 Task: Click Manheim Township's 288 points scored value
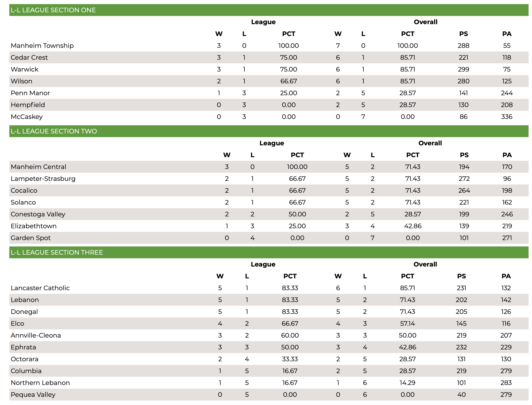click(463, 46)
